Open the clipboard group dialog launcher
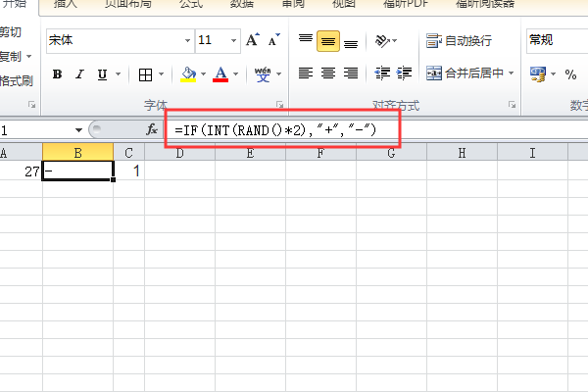Image resolution: width=588 pixels, height=392 pixels. (32, 105)
